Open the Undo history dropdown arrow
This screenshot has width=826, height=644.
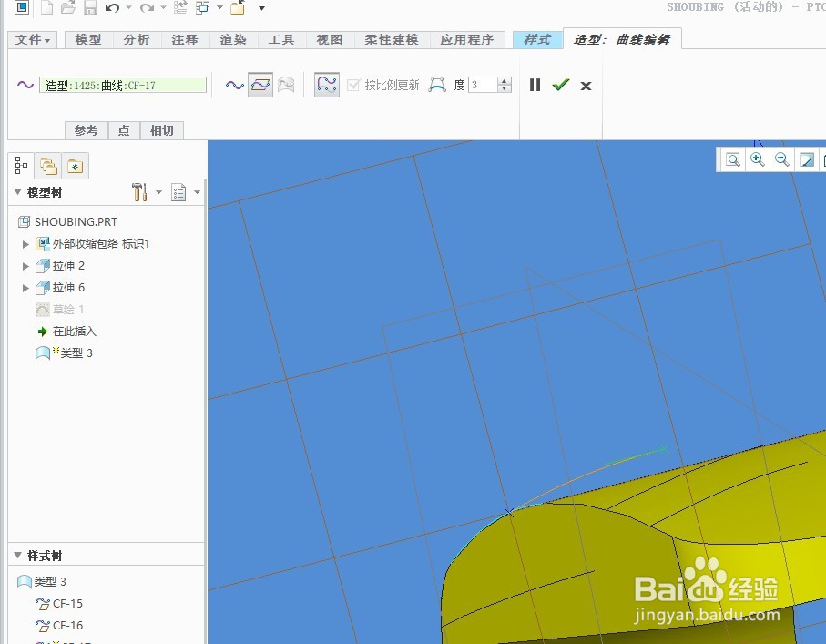(x=128, y=7)
